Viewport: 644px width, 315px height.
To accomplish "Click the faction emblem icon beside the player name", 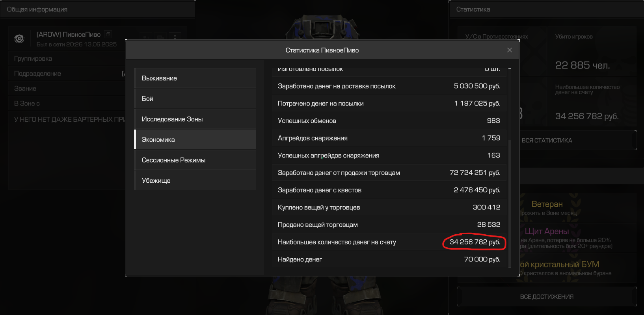I will pyautogui.click(x=19, y=39).
